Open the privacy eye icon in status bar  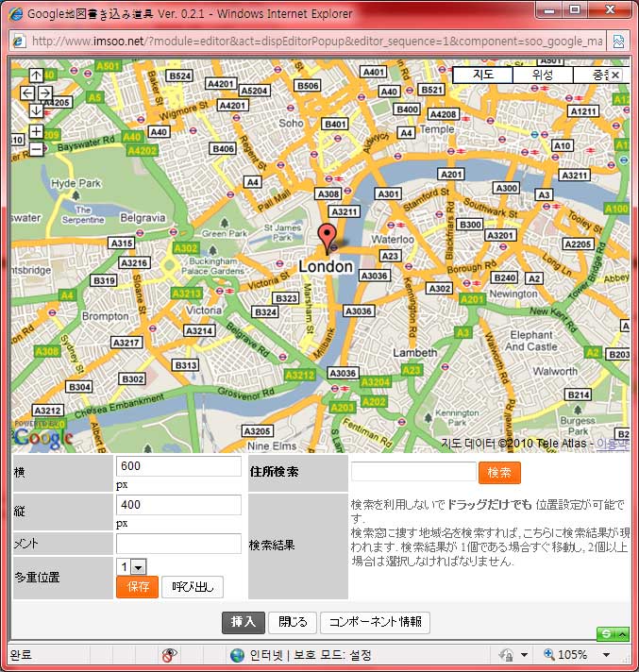(x=169, y=654)
